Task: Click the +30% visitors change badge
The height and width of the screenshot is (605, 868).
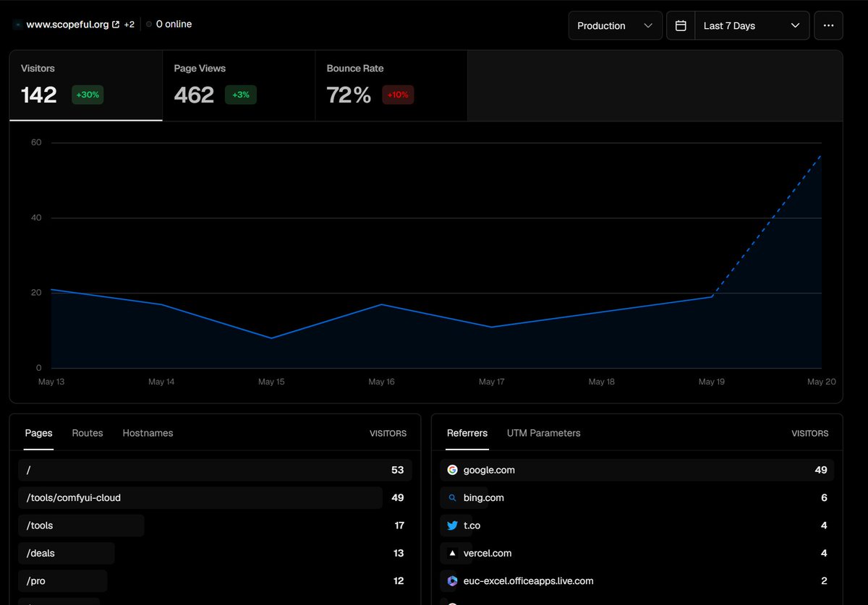Action: click(x=88, y=95)
